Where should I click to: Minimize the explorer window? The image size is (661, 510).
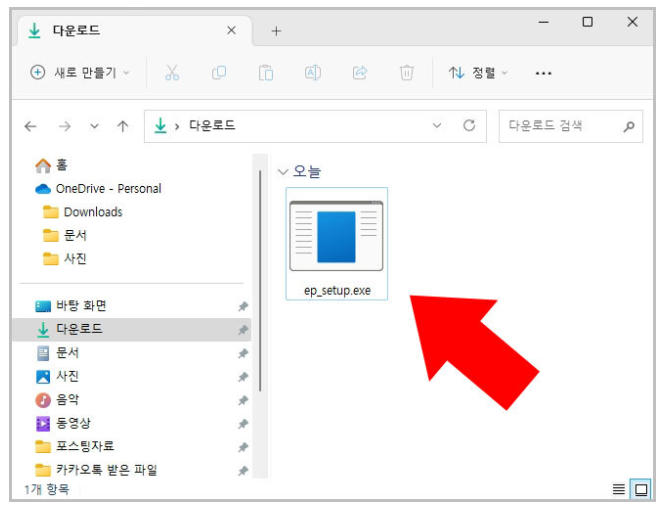[x=544, y=22]
